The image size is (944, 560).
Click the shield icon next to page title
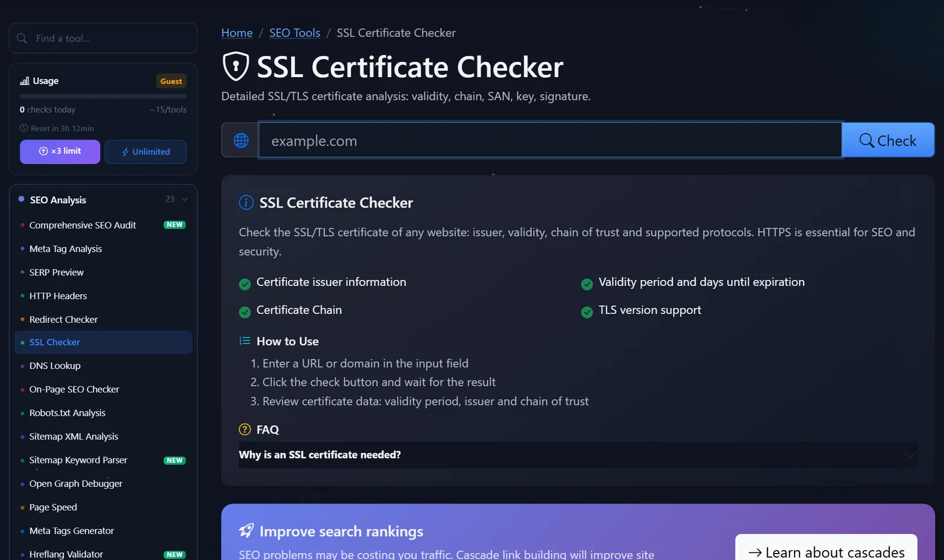coord(236,66)
